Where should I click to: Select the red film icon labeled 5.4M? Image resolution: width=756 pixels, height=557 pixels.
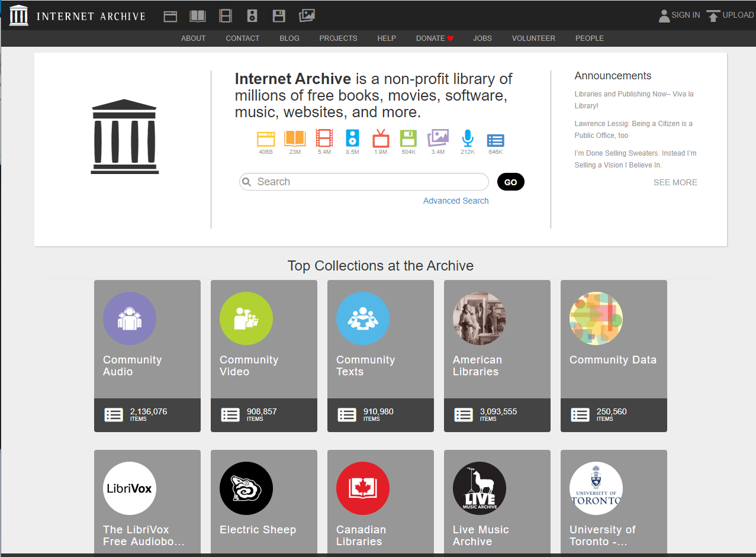(x=324, y=139)
